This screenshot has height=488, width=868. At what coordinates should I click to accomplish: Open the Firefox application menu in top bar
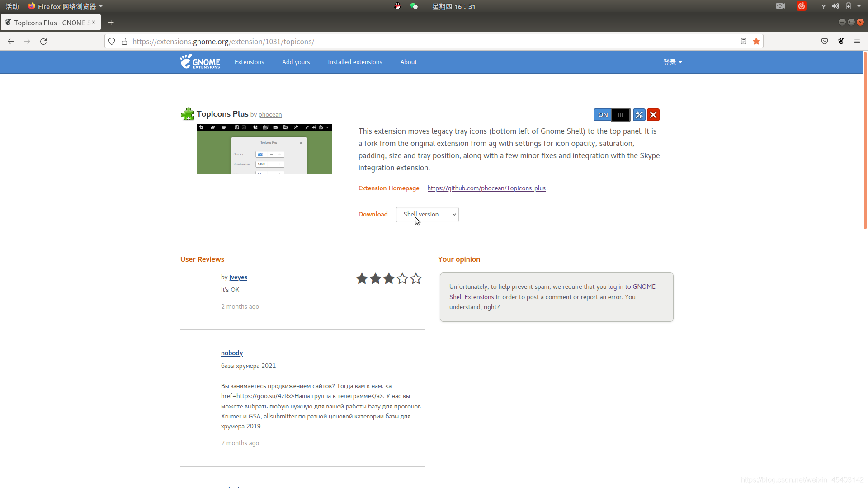pyautogui.click(x=65, y=6)
